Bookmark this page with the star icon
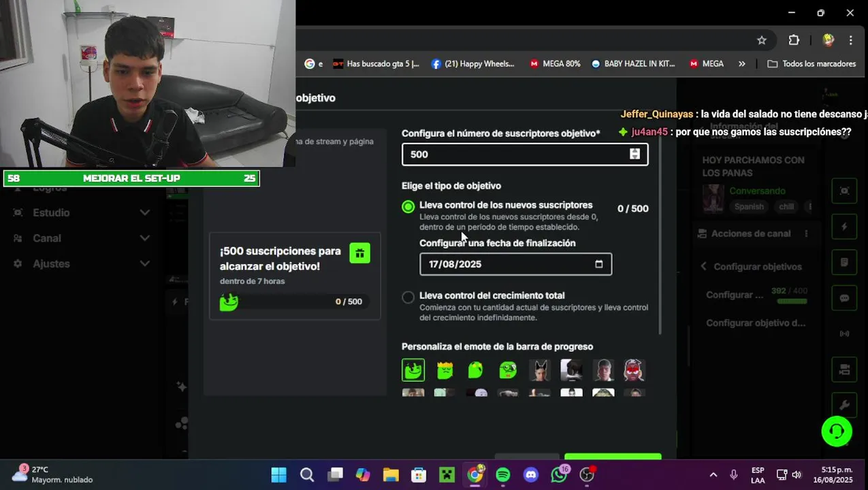Image resolution: width=868 pixels, height=490 pixels. (762, 40)
